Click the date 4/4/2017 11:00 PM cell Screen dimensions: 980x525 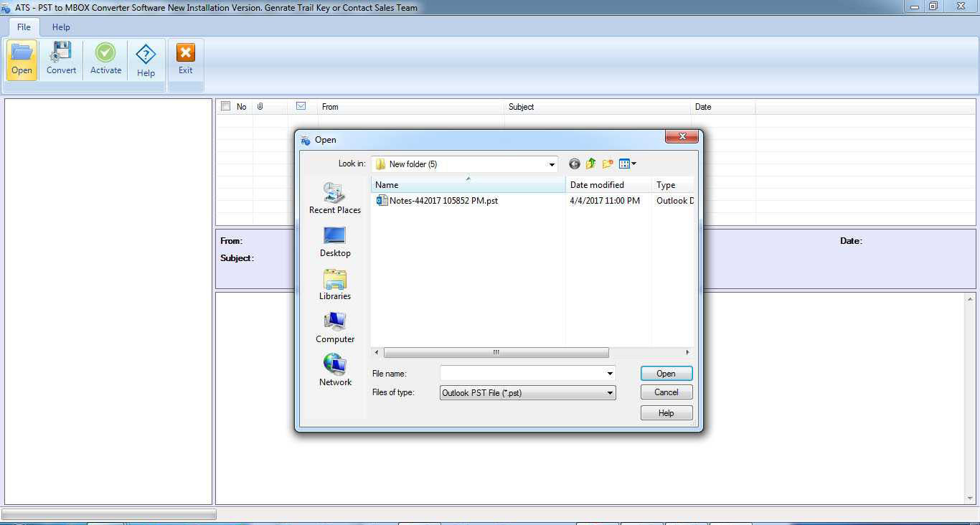tap(605, 201)
